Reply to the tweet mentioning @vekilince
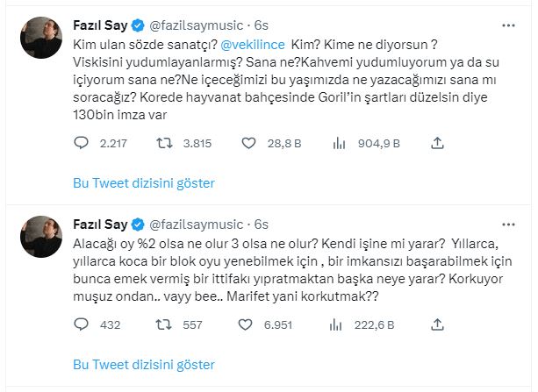Viewport: 538px width, 392px height. pyautogui.click(x=81, y=143)
